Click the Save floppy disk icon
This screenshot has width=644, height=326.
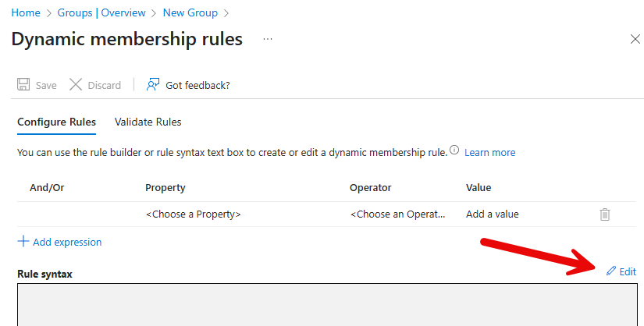coord(23,85)
